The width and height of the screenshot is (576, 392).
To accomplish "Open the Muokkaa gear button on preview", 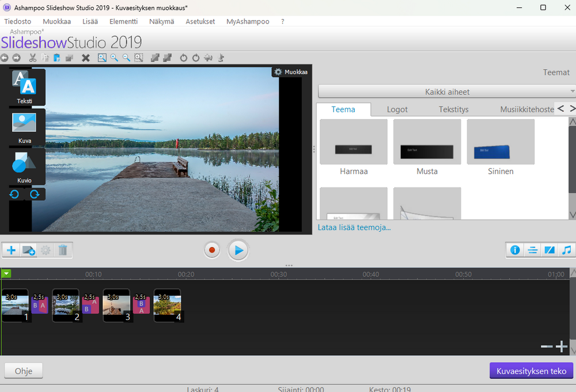I will (x=291, y=72).
